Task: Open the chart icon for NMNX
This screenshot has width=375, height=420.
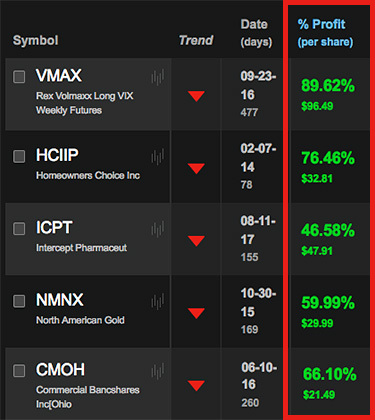Action: tap(158, 302)
